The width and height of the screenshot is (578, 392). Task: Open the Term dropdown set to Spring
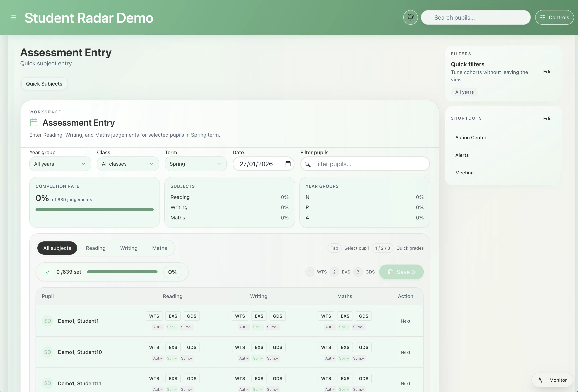[x=195, y=164]
